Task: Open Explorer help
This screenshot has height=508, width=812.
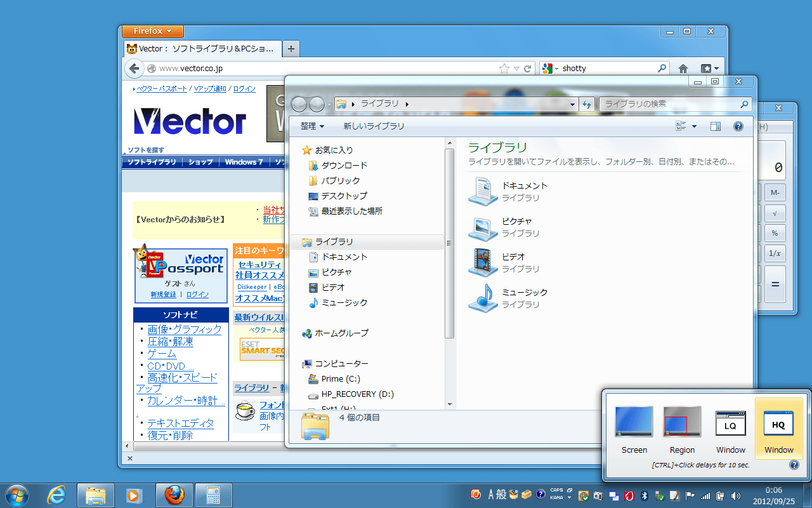Action: 738,126
